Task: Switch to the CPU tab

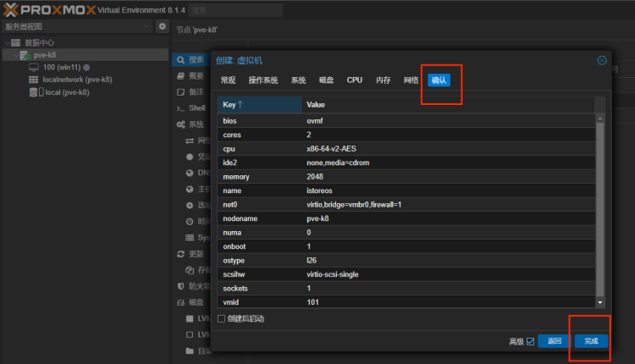Action: pyautogui.click(x=355, y=80)
